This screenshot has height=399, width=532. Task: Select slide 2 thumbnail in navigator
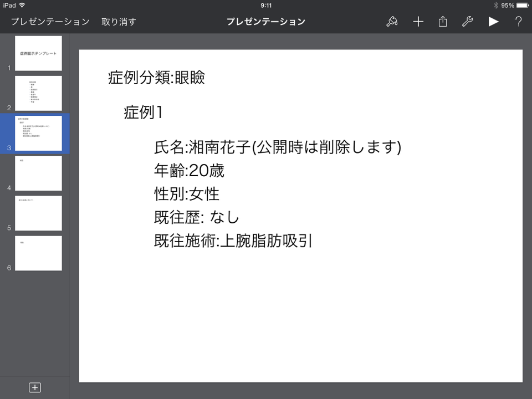[38, 93]
